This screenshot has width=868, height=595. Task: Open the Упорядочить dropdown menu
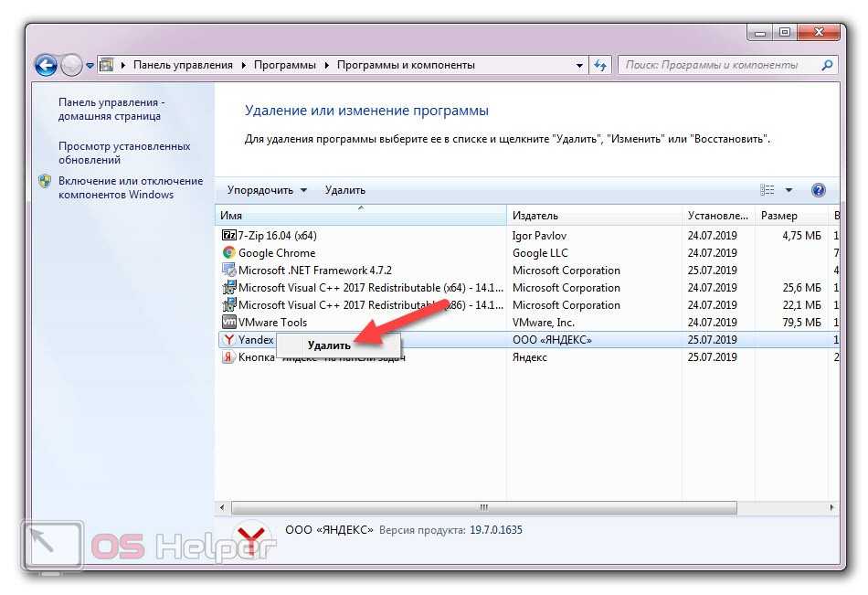point(267,190)
